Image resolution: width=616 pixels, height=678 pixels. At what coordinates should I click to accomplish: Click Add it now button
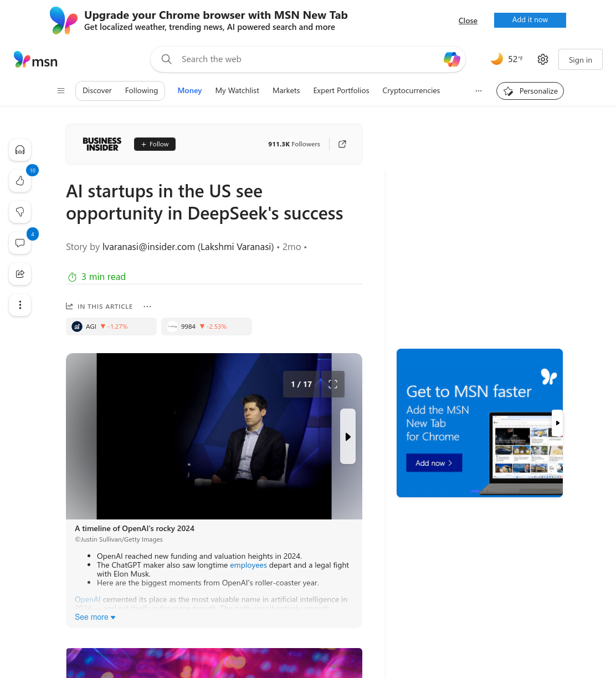530,20
